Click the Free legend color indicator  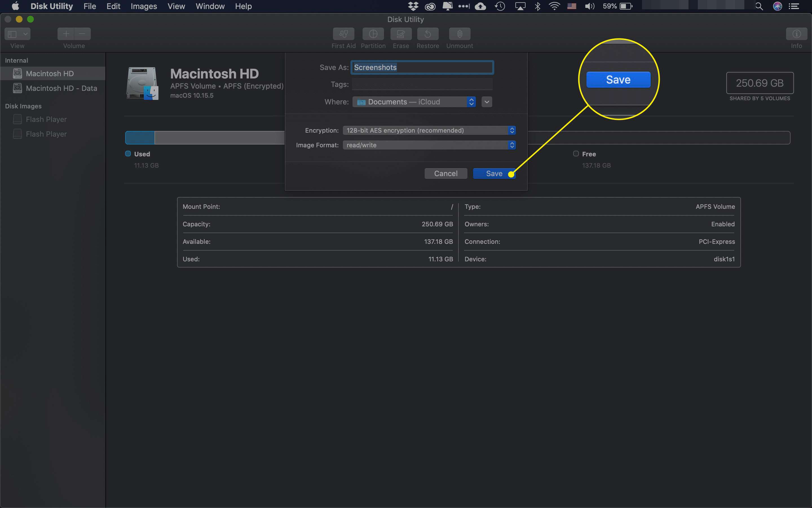(x=576, y=154)
